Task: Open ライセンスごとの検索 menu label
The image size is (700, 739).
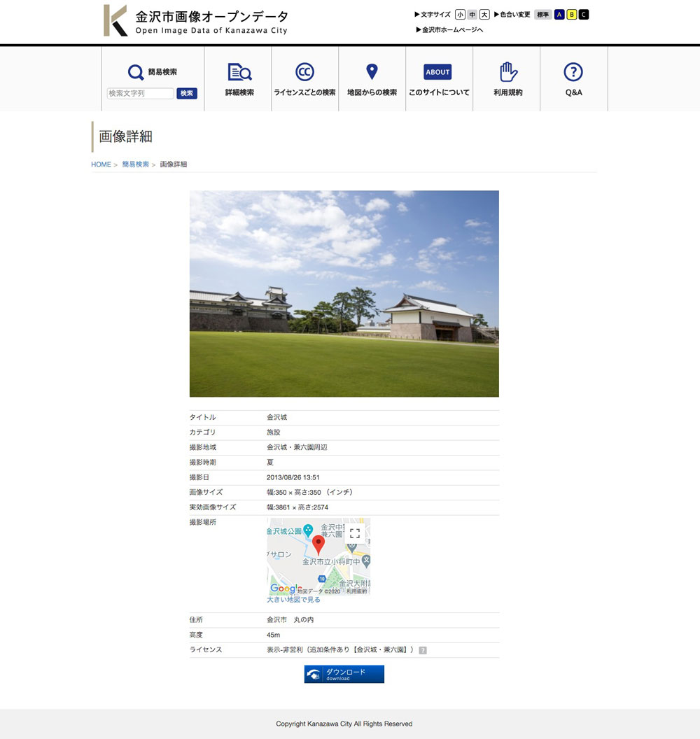Action: tap(304, 92)
